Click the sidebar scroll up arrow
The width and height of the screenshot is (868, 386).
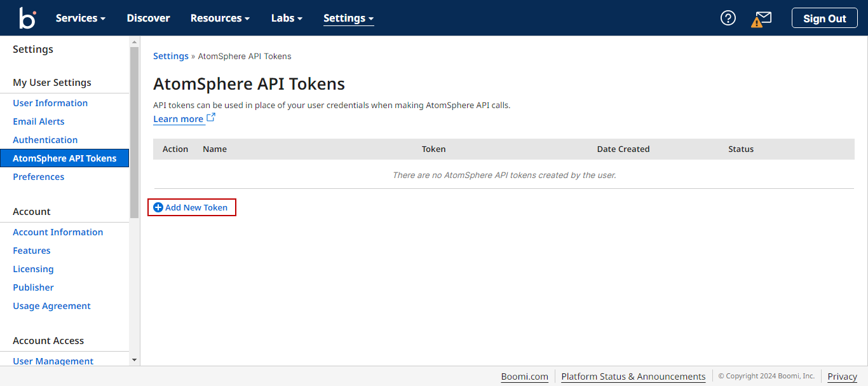pyautogui.click(x=134, y=42)
